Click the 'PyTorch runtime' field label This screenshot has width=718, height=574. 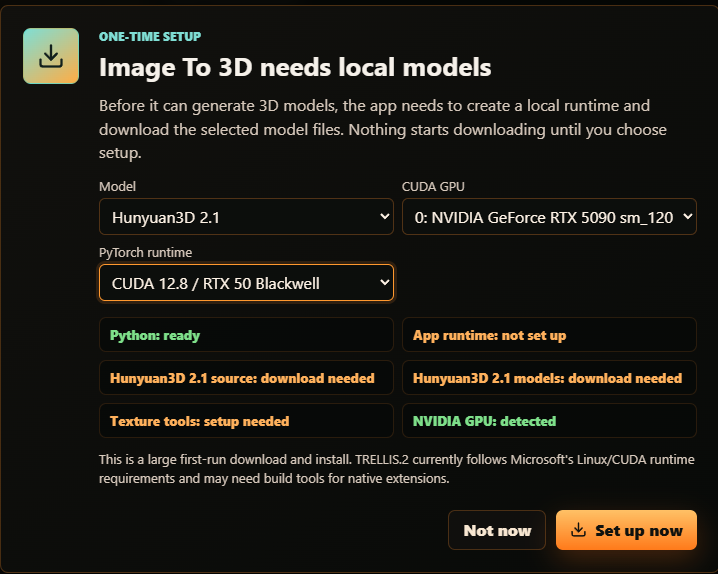click(x=145, y=252)
